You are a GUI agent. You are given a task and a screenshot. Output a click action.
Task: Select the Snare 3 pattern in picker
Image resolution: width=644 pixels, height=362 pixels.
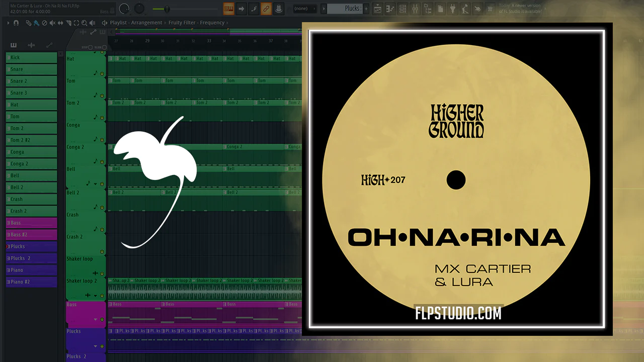click(x=31, y=93)
